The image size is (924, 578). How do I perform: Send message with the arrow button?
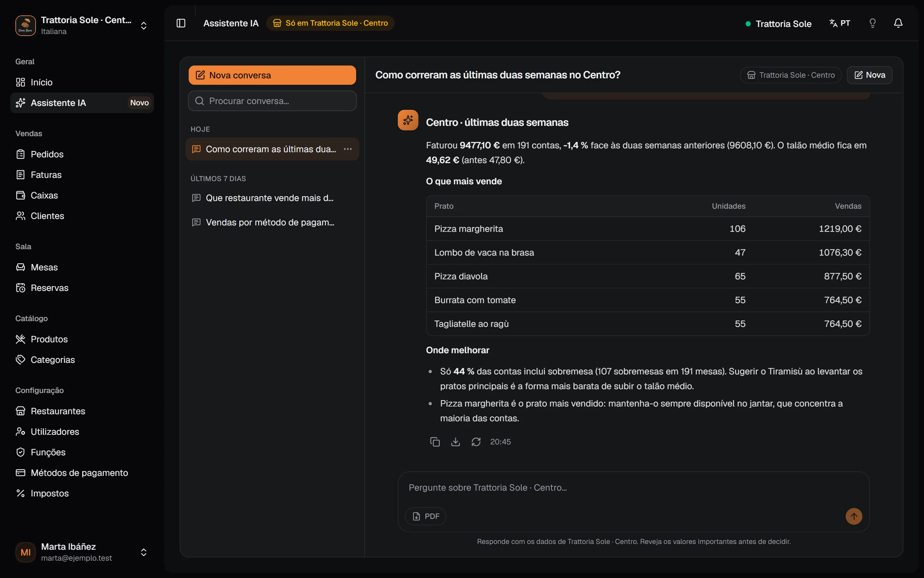pyautogui.click(x=854, y=516)
